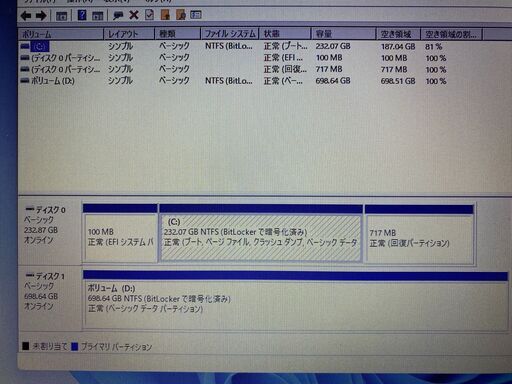
Task: Sort by the 空き領域の割... column header
Action: 451,34
